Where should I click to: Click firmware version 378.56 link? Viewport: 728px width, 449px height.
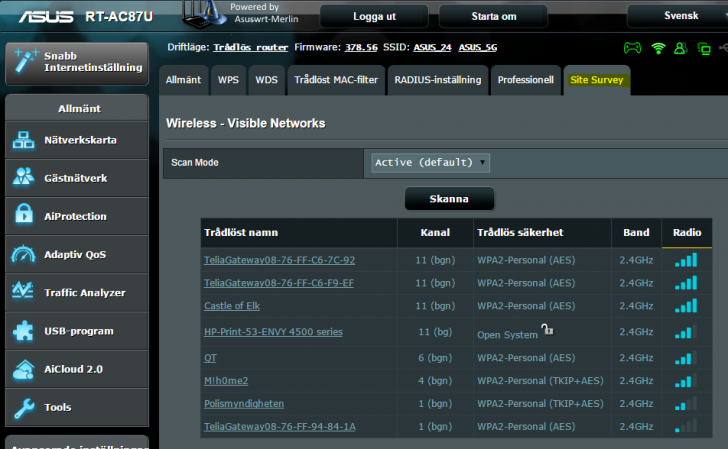point(361,47)
